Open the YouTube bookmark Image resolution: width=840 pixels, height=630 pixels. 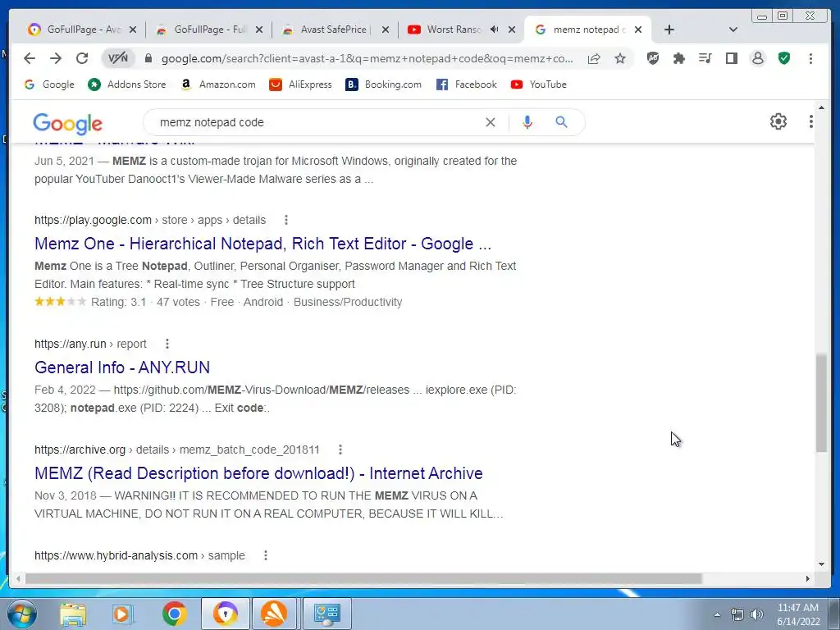[x=539, y=84]
